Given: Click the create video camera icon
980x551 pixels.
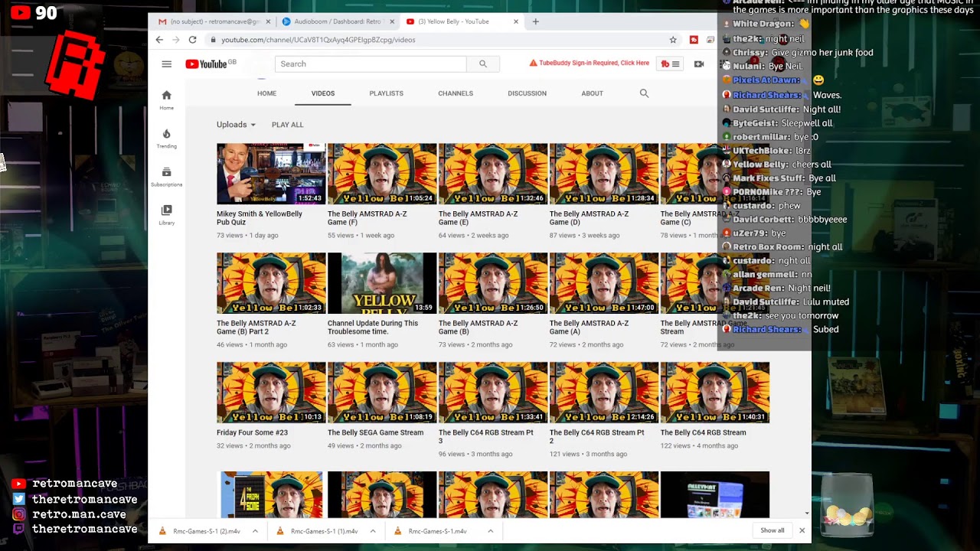Looking at the screenshot, I should tap(699, 64).
